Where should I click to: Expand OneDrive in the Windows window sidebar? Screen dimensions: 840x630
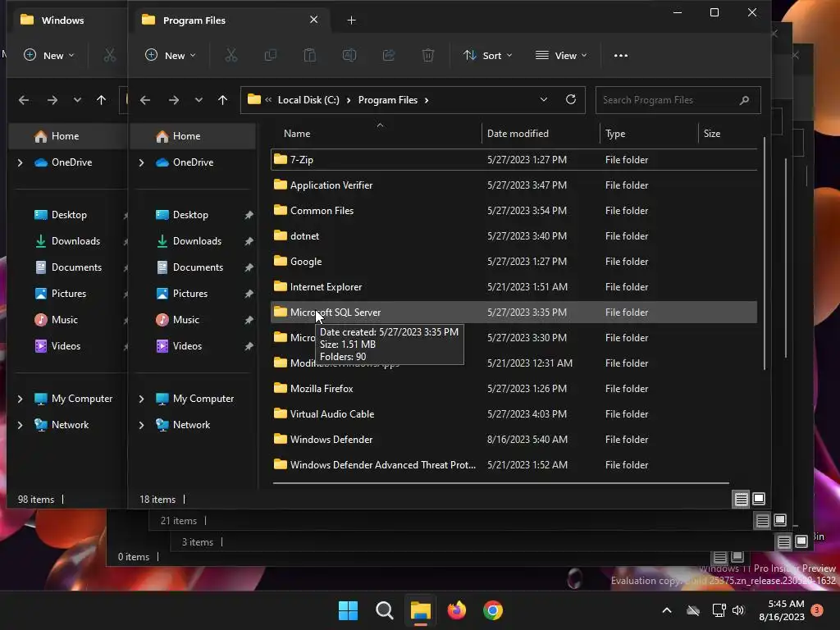pyautogui.click(x=21, y=162)
